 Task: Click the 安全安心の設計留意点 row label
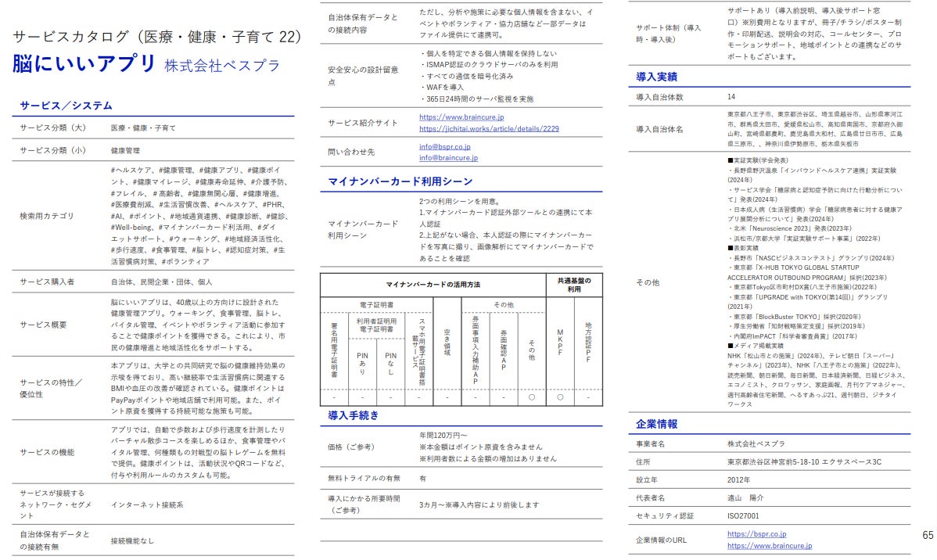[x=363, y=76]
